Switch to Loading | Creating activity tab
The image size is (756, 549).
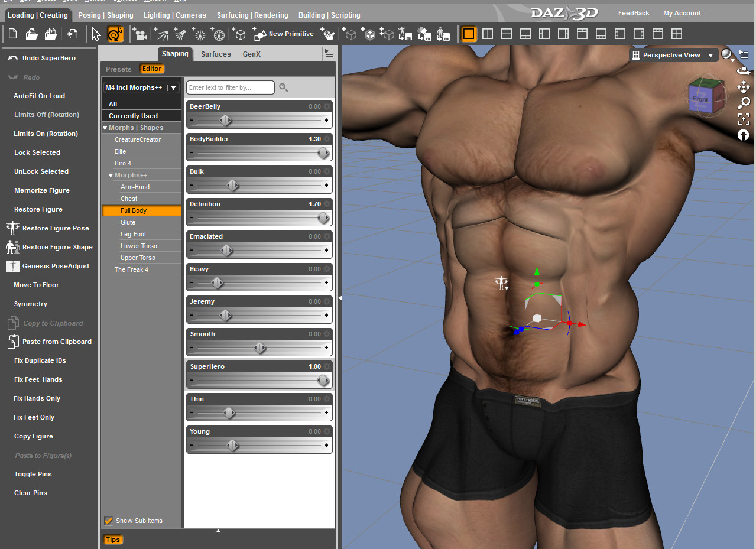(x=37, y=15)
